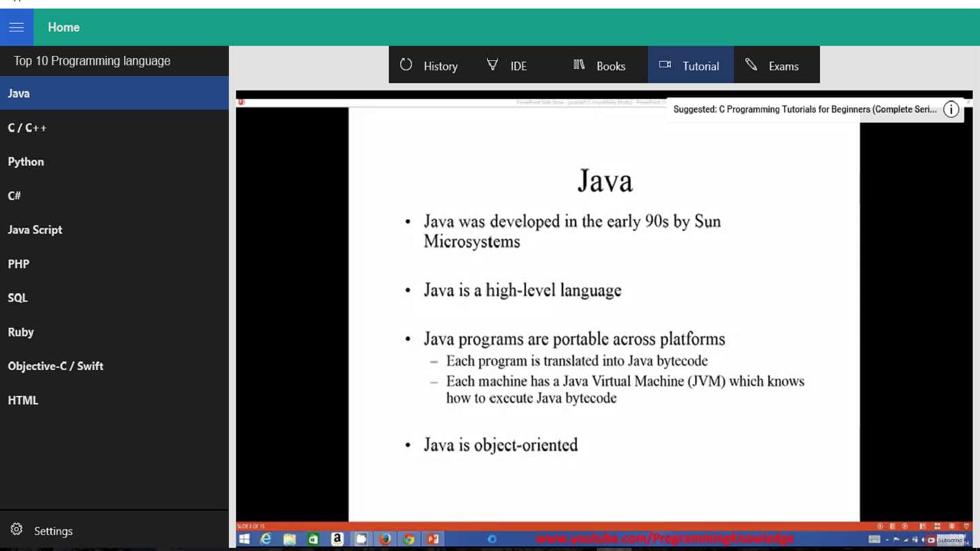Select Ruby from the language list
Image resolution: width=980 pixels, height=551 pixels.
(x=114, y=332)
